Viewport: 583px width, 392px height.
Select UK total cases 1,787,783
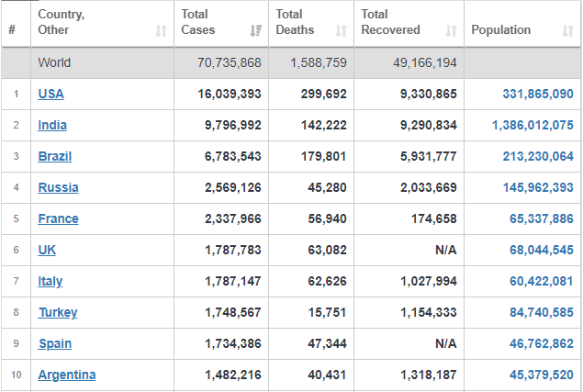233,250
